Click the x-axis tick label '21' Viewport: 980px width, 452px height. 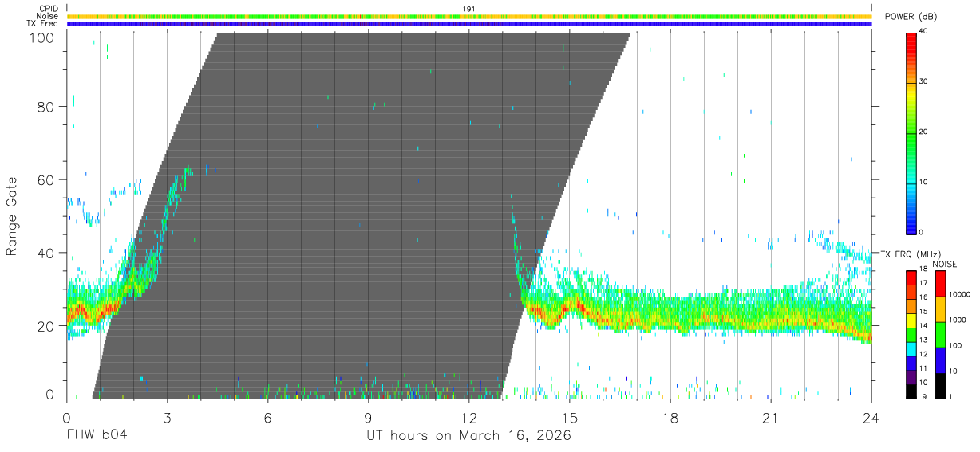(x=770, y=417)
